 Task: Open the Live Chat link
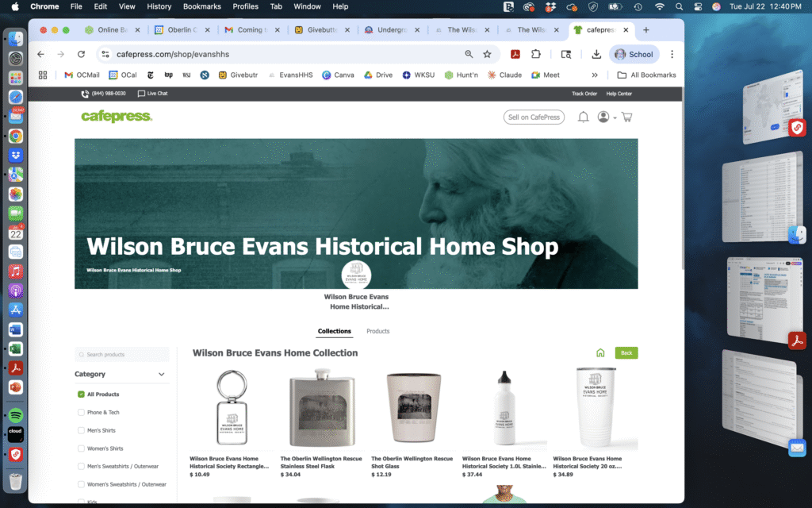[153, 94]
